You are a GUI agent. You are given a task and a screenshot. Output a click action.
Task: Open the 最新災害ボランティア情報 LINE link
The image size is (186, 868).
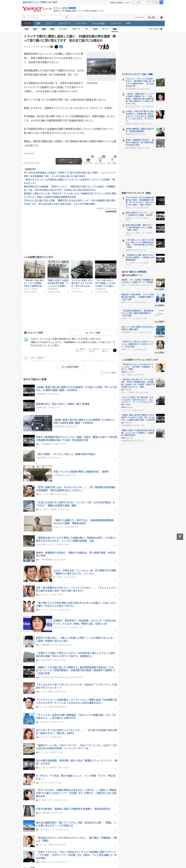pyautogui.click(x=40, y=2)
